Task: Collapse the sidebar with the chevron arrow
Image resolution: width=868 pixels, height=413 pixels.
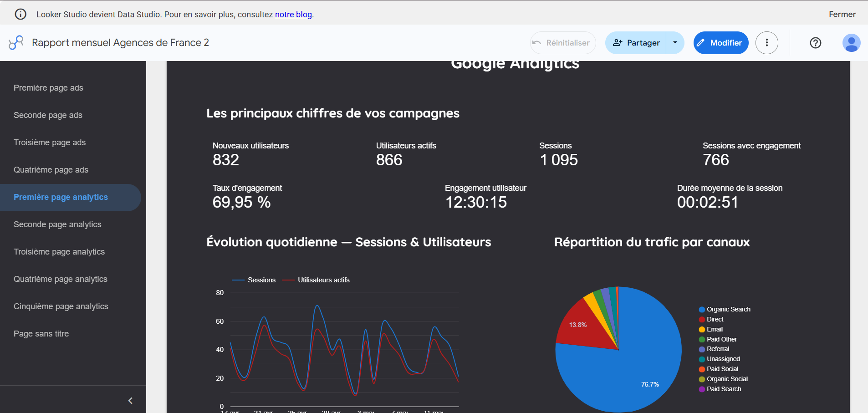Action: click(131, 401)
